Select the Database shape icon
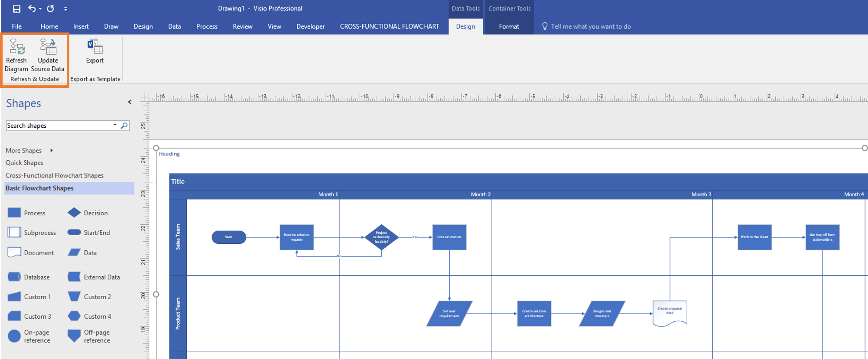 tap(14, 277)
